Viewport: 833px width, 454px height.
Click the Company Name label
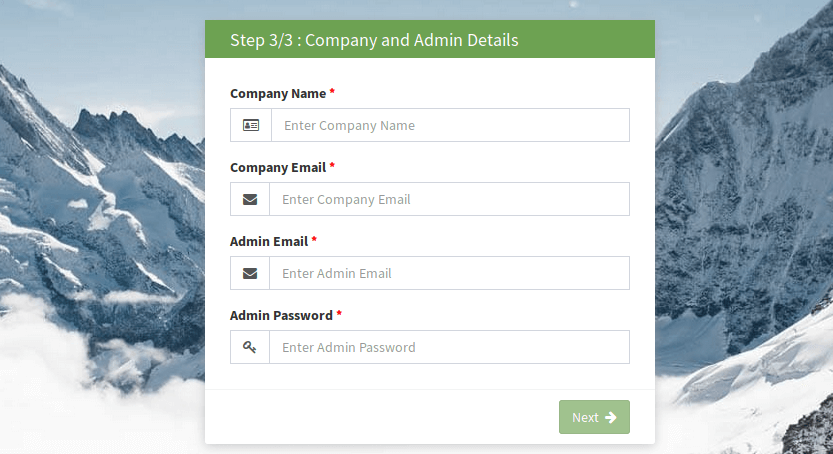pyautogui.click(x=278, y=93)
